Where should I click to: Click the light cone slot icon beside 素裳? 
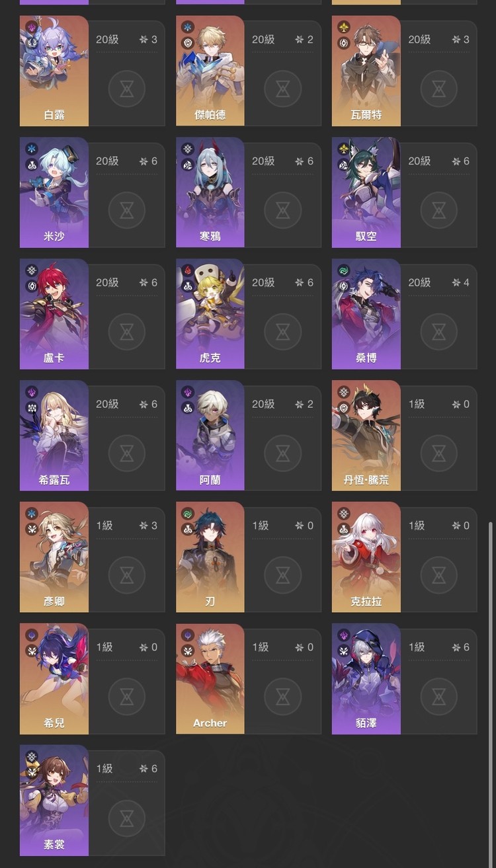tap(126, 817)
